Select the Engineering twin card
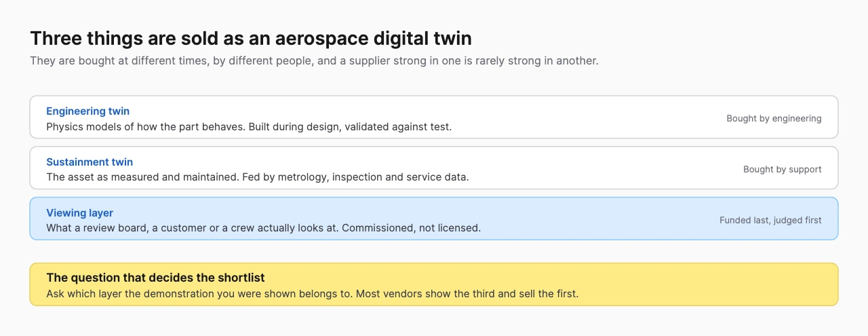 [434, 117]
